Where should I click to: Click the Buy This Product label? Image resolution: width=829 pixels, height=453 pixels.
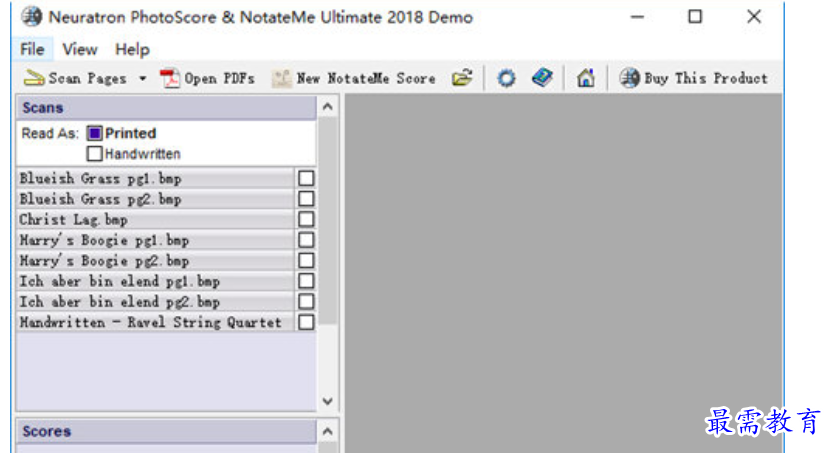[706, 78]
